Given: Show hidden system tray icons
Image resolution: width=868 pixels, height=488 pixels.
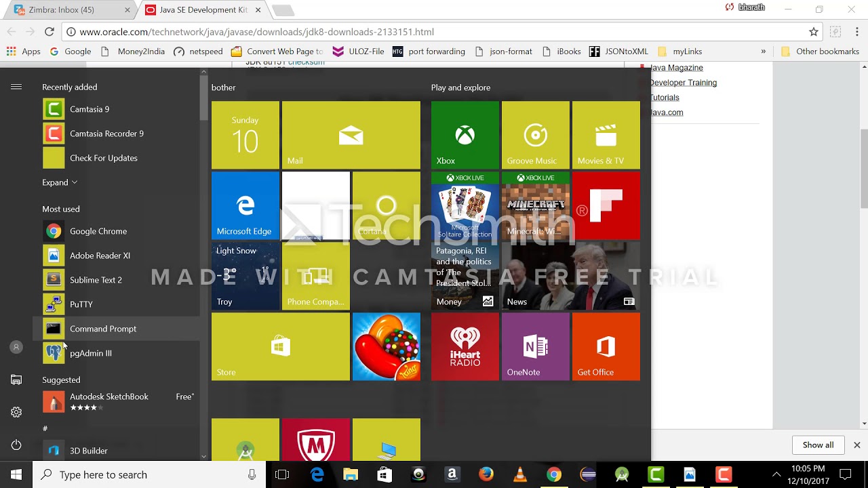Looking at the screenshot, I should pos(776,474).
